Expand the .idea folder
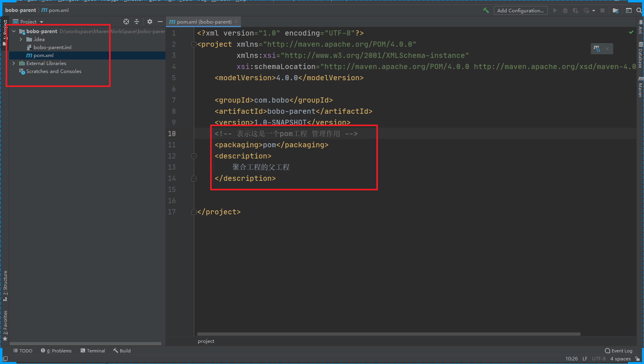This screenshot has width=644, height=364. coord(21,39)
